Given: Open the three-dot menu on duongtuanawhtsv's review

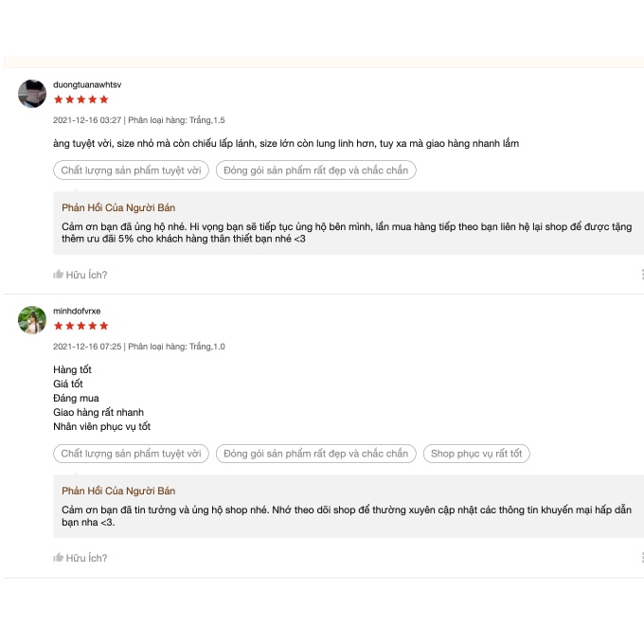Looking at the screenshot, I should click(641, 275).
